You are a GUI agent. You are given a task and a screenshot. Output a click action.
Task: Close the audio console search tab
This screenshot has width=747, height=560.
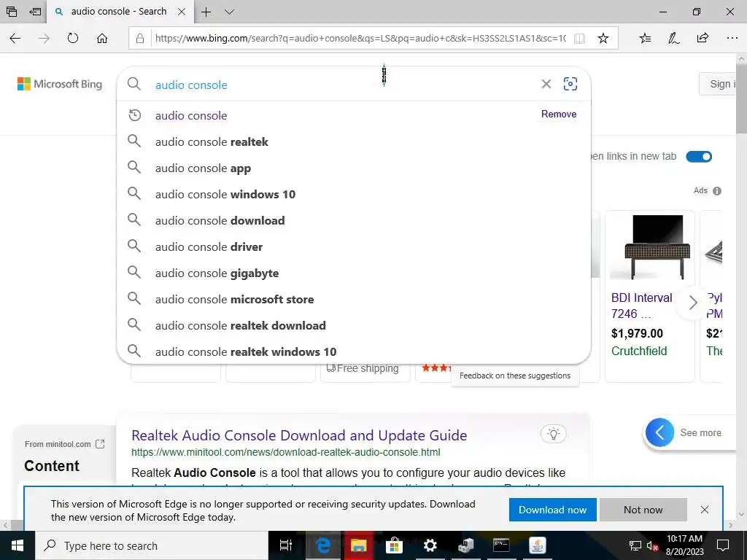point(182,12)
